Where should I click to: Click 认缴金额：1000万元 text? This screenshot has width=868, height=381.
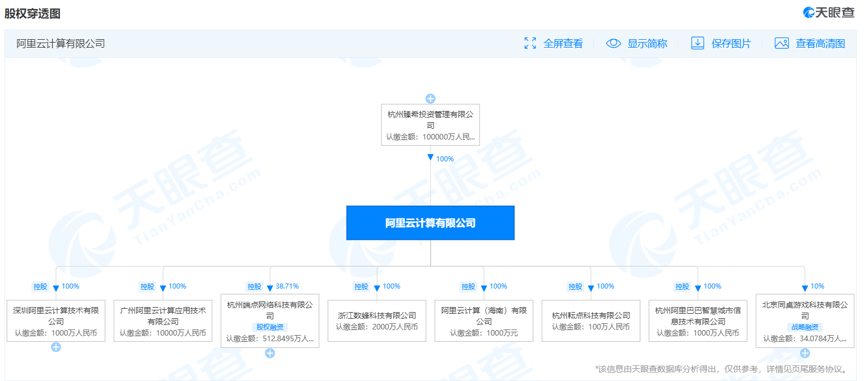pos(484,333)
